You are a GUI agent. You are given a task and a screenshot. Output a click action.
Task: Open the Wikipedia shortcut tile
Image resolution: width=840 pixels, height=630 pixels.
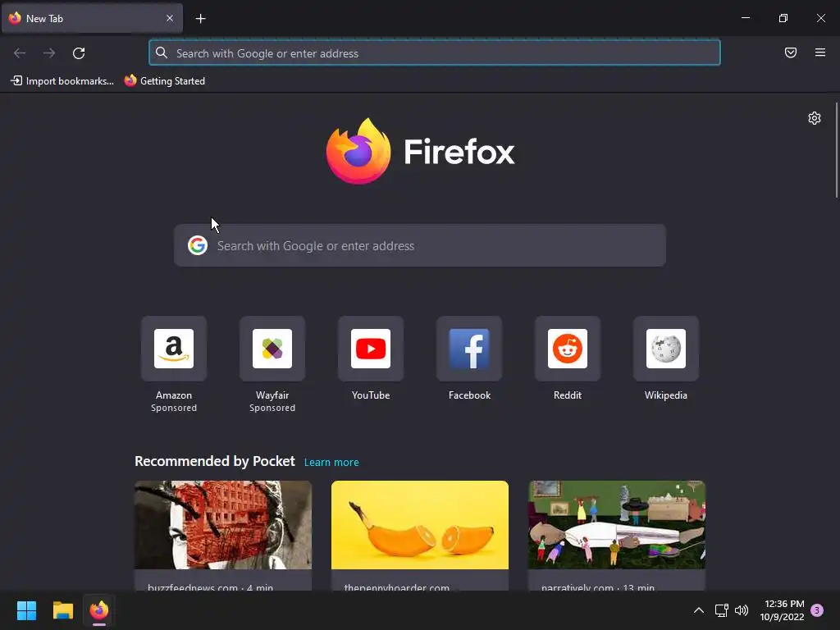coord(666,349)
